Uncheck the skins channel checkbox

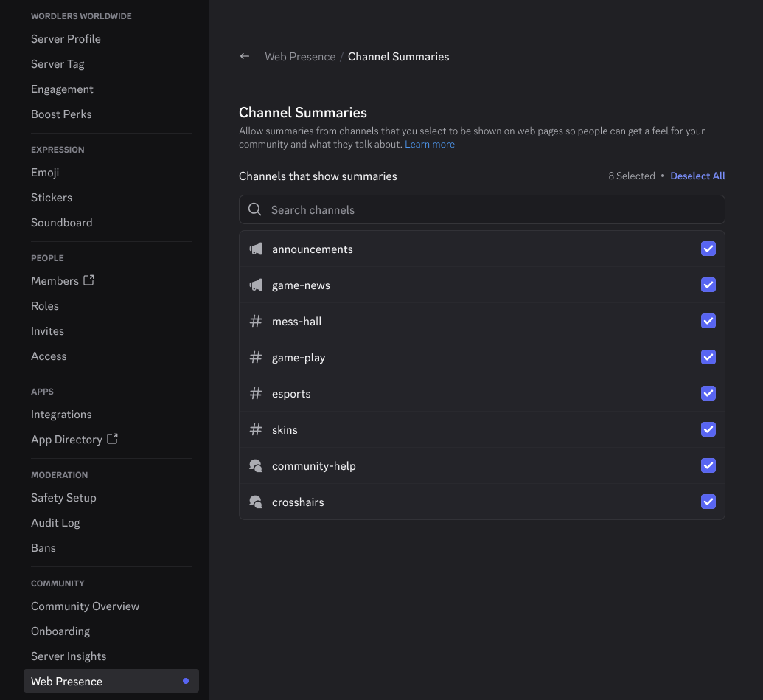(708, 429)
